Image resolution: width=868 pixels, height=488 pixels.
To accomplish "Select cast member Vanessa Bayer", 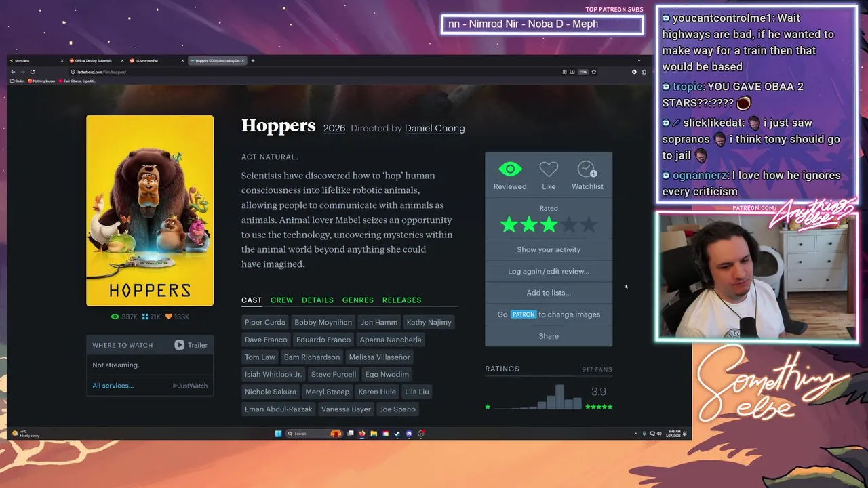I will (346, 409).
